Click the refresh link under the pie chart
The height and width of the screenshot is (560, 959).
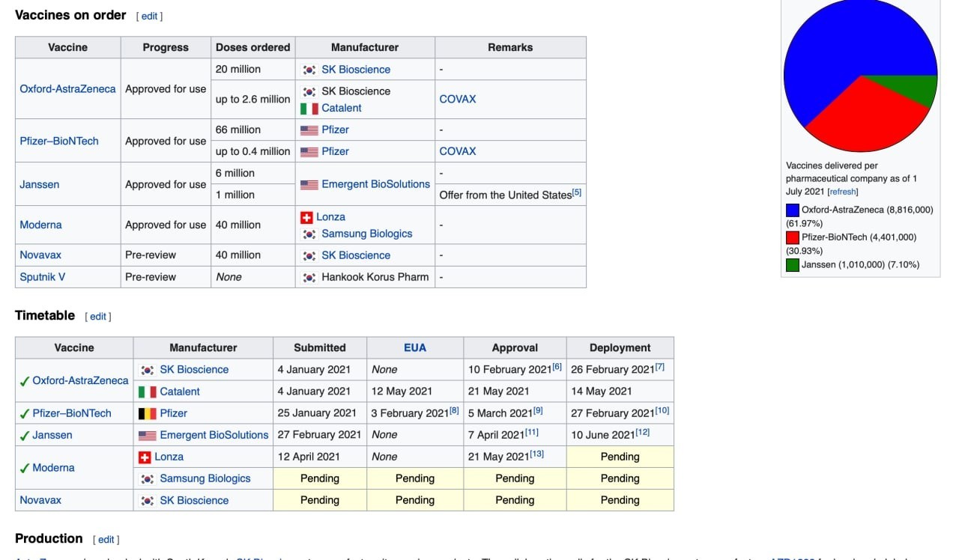point(843,192)
